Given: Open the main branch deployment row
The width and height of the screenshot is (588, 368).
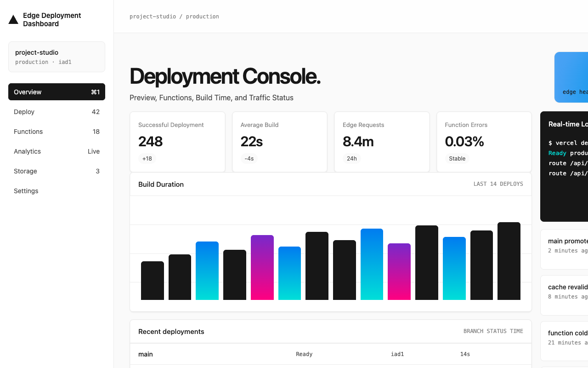Looking at the screenshot, I should [x=331, y=354].
